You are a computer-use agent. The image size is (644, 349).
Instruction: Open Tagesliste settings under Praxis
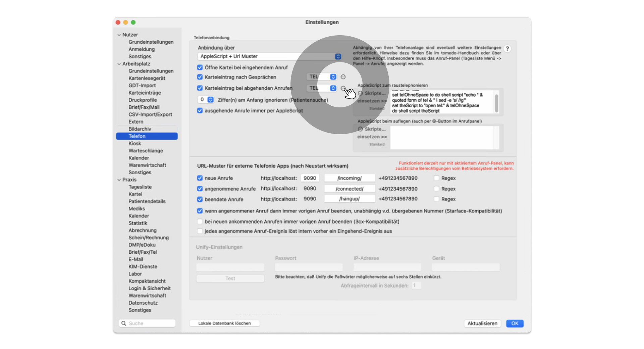[140, 187]
